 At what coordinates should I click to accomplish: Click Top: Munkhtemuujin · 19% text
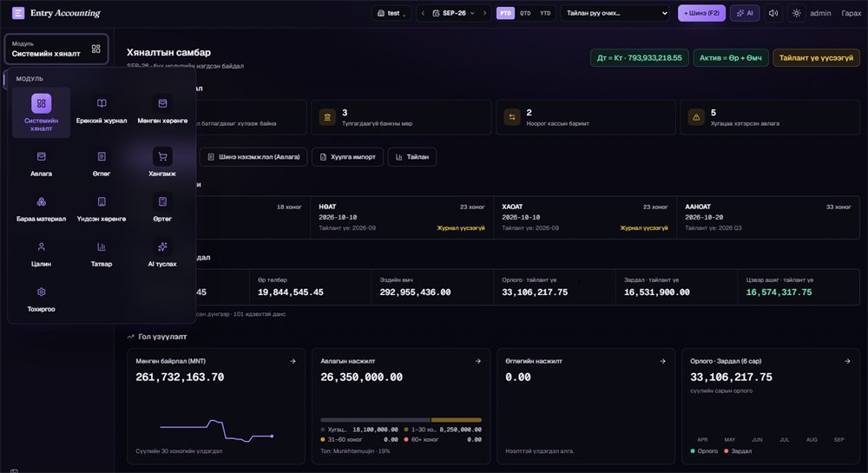click(x=355, y=451)
